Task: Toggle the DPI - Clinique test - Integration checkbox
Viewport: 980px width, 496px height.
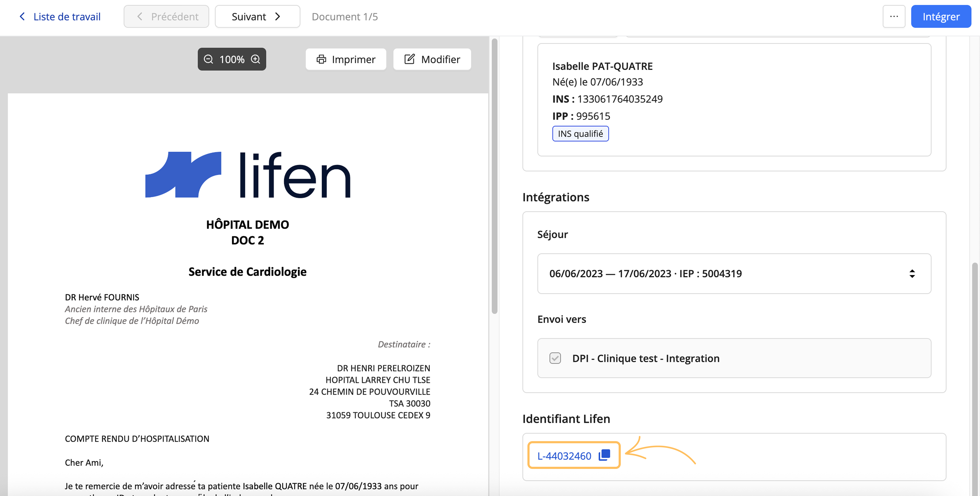Action: pos(555,358)
